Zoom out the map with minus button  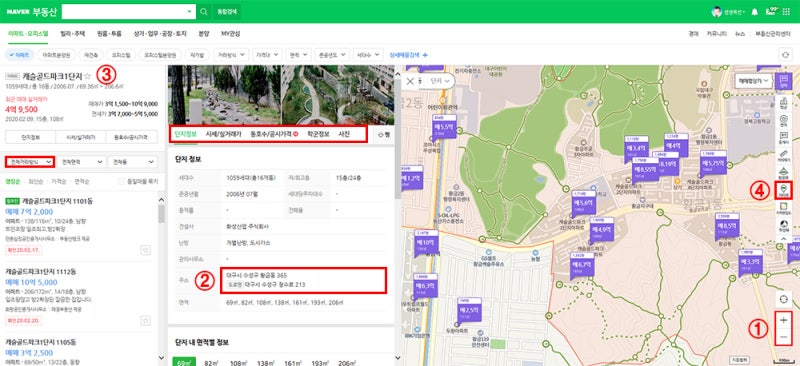click(783, 337)
